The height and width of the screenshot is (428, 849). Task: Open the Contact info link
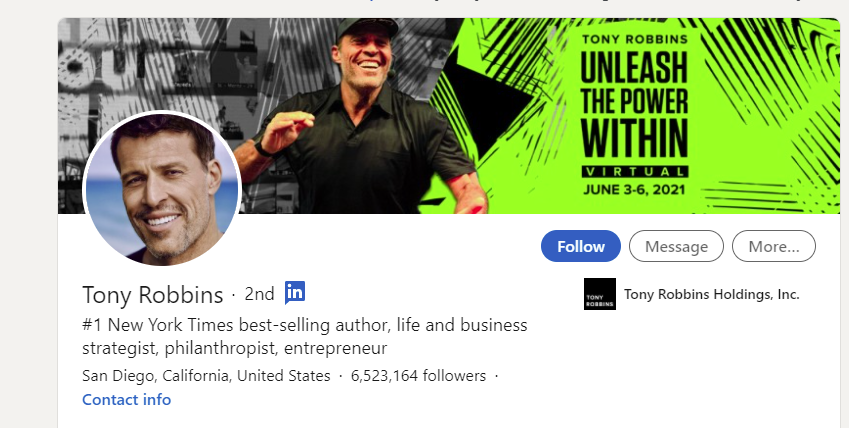point(127,400)
